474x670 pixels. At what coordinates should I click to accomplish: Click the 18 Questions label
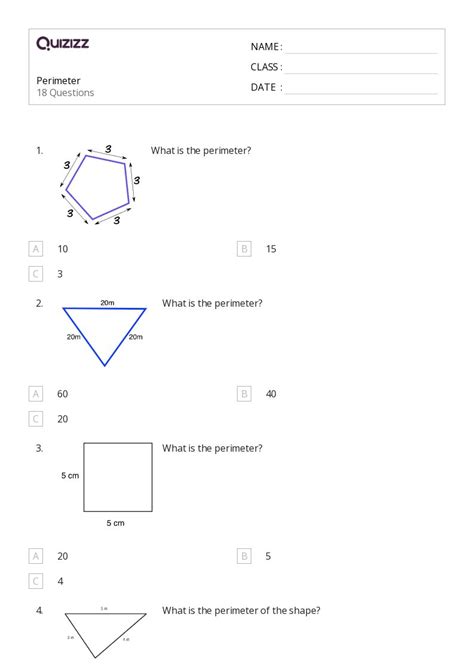(x=65, y=93)
